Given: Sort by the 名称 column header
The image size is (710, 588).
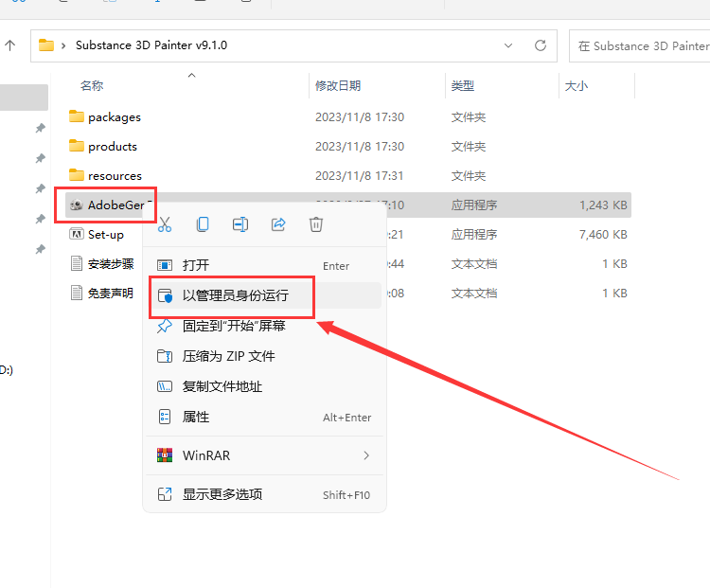Looking at the screenshot, I should (x=92, y=85).
